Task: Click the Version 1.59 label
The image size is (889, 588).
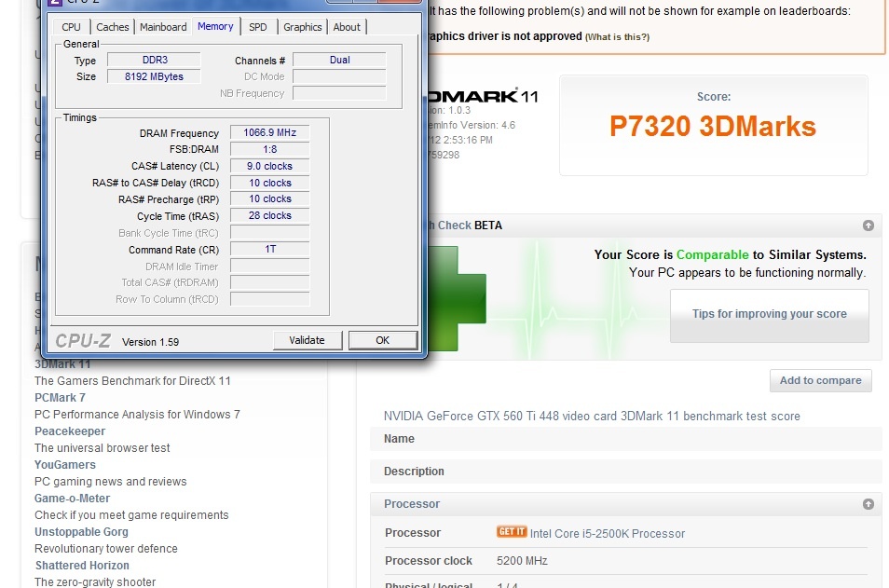Action: pyautogui.click(x=150, y=342)
